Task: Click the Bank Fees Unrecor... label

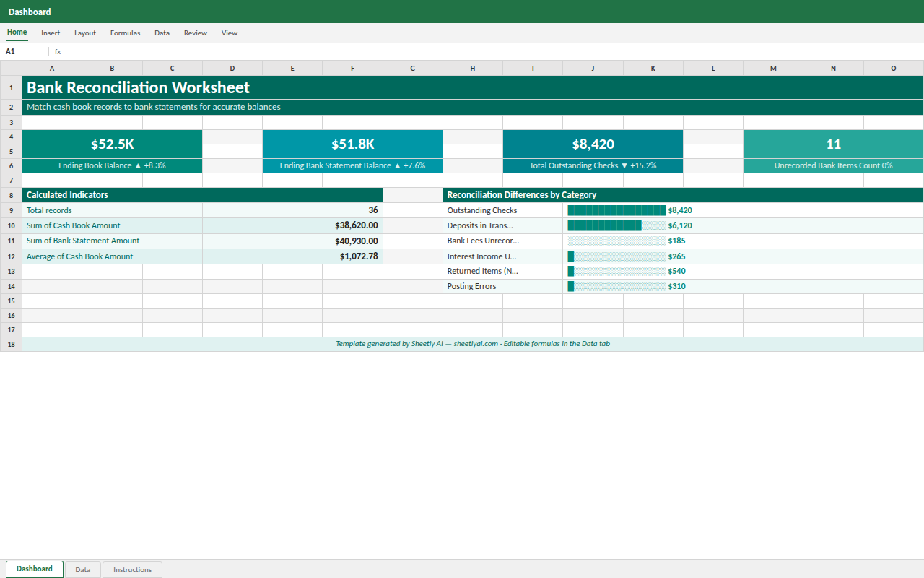Action: [503, 241]
